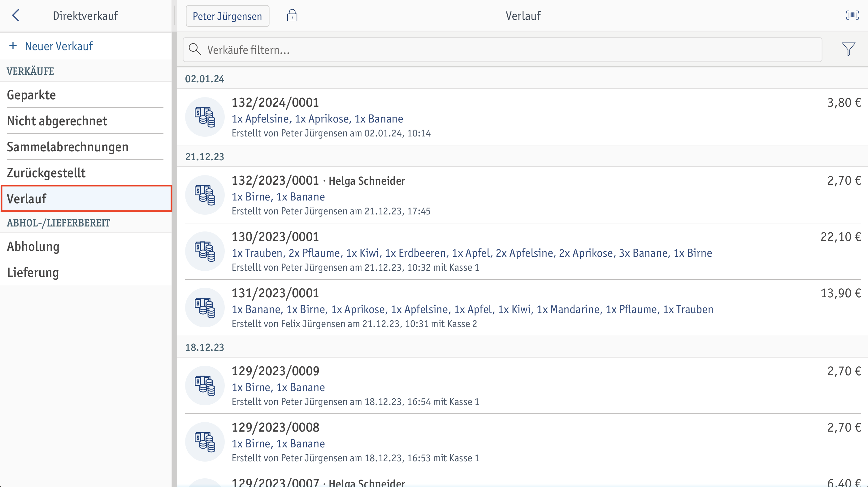Click date header 21.12.23
The height and width of the screenshot is (487, 868).
[205, 157]
